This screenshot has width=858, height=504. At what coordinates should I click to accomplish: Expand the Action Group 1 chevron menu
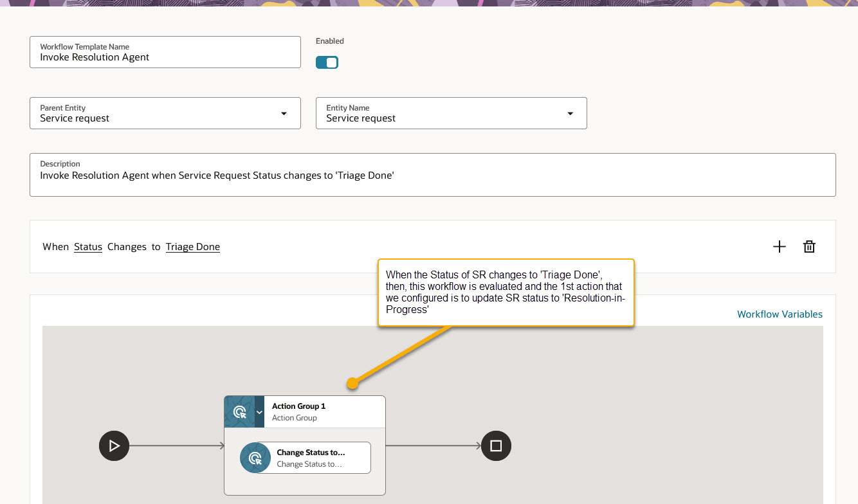pos(260,411)
